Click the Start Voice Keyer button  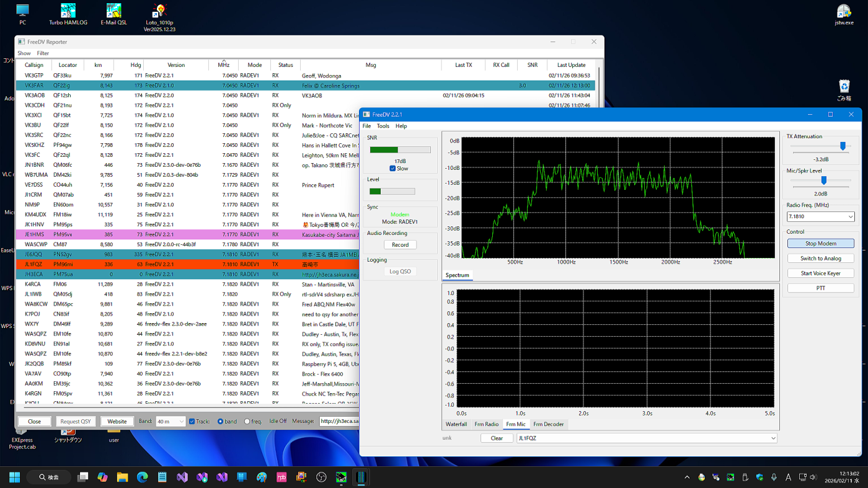point(820,273)
